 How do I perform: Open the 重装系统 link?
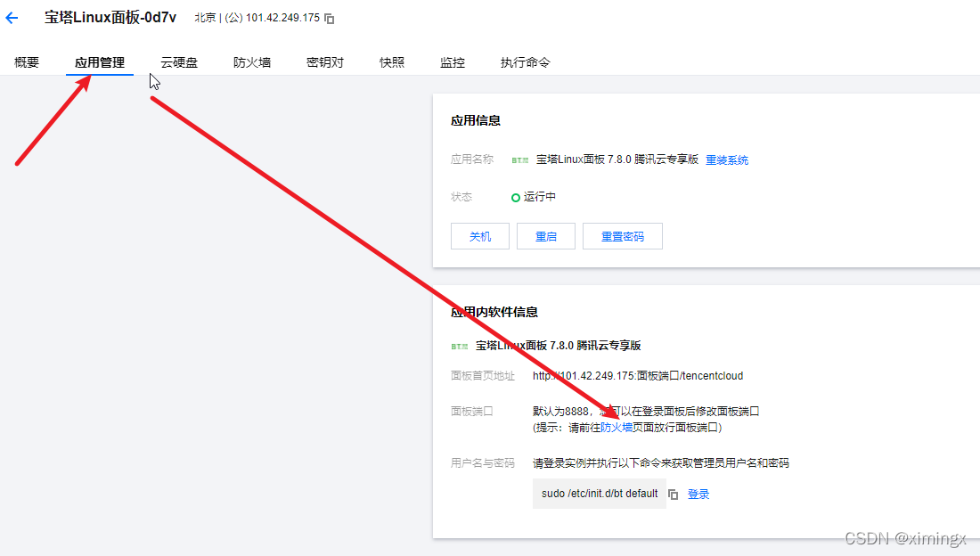point(727,160)
